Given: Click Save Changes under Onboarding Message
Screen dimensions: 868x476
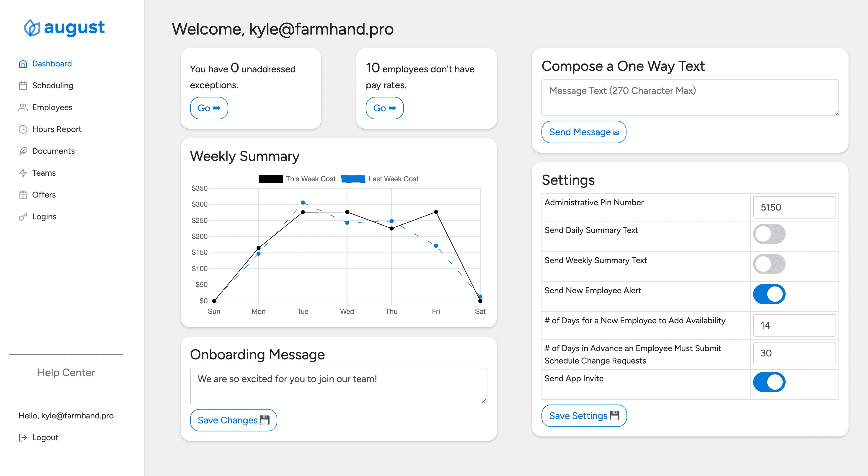Looking at the screenshot, I should pos(233,420).
